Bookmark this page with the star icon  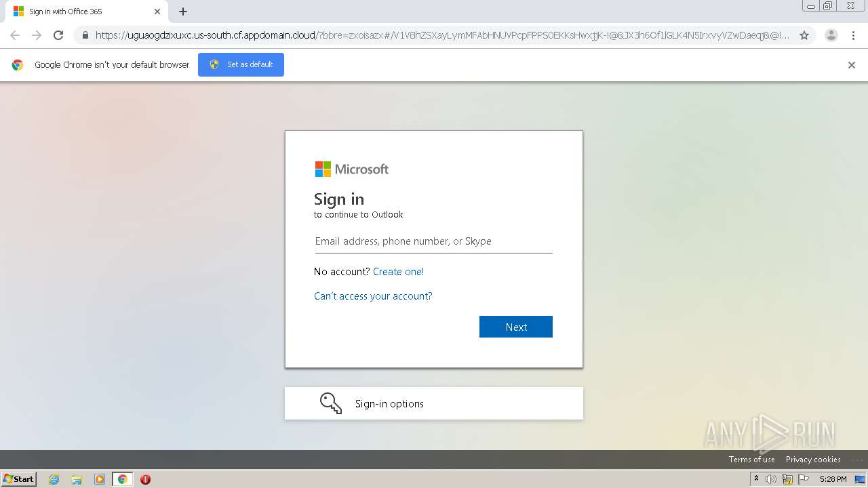[804, 35]
